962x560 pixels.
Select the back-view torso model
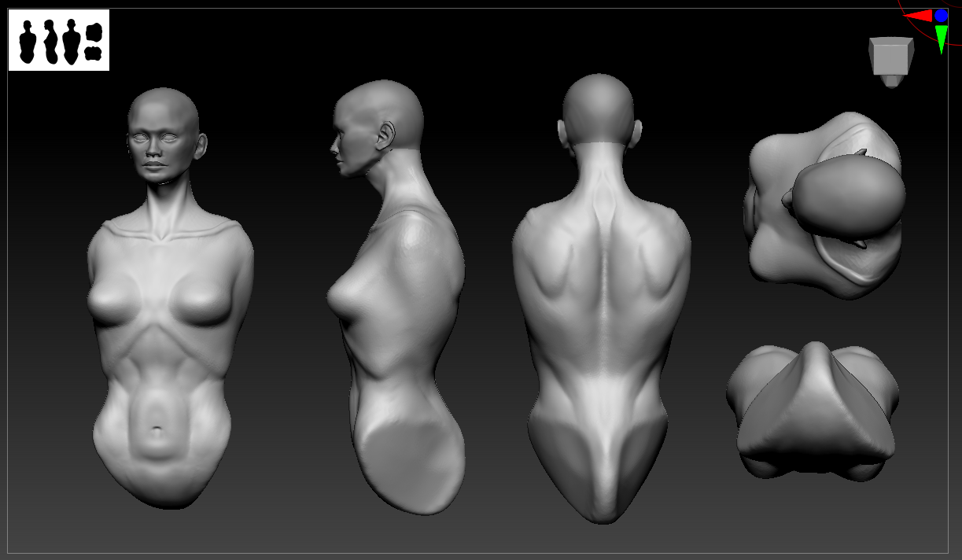click(x=602, y=299)
